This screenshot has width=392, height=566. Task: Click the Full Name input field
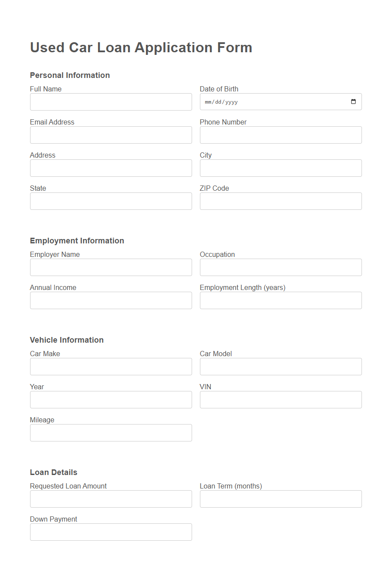click(x=111, y=101)
